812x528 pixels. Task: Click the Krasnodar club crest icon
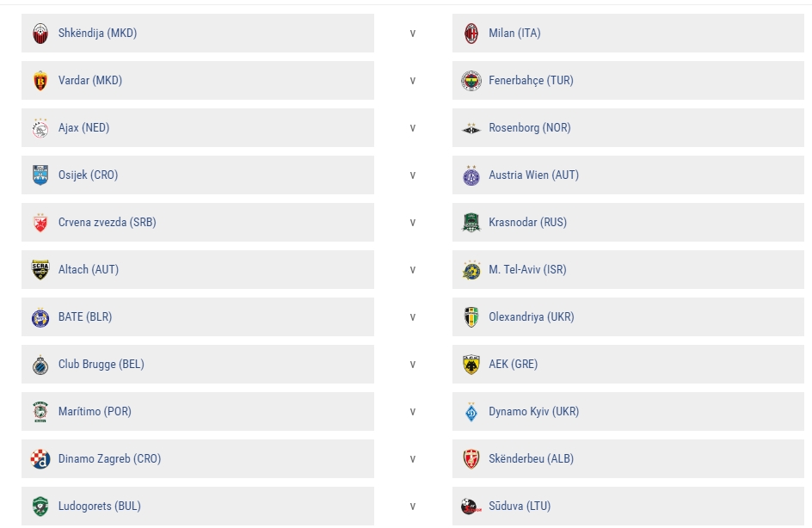[x=471, y=223]
